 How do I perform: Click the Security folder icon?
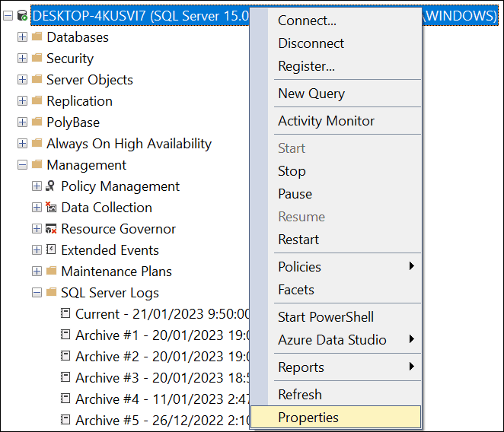pyautogui.click(x=37, y=58)
